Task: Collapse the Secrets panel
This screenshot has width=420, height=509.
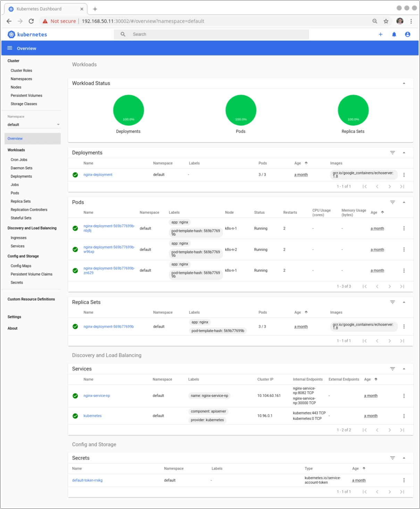Action: point(404,458)
